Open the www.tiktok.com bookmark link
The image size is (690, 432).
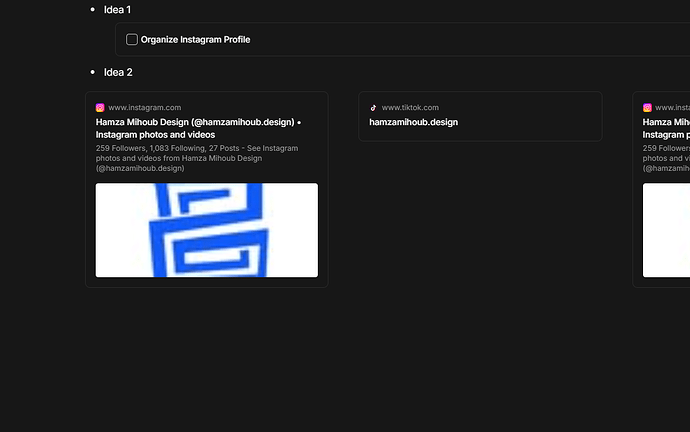point(410,107)
